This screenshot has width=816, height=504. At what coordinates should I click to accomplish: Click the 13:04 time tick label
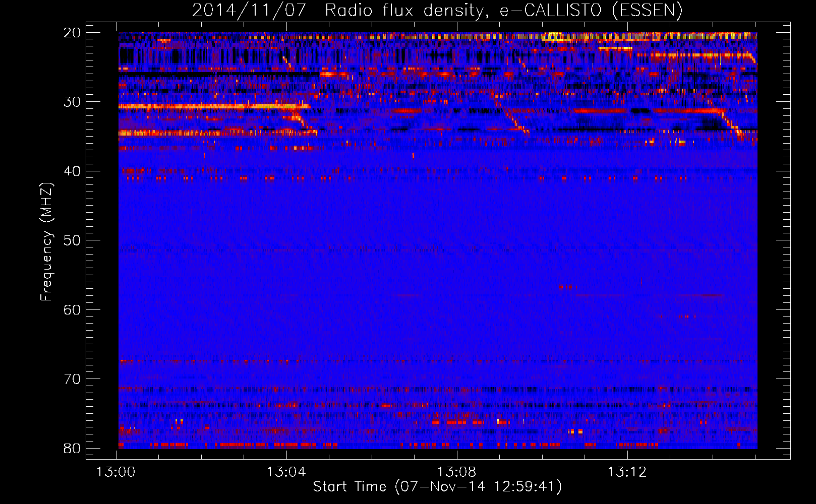[286, 472]
